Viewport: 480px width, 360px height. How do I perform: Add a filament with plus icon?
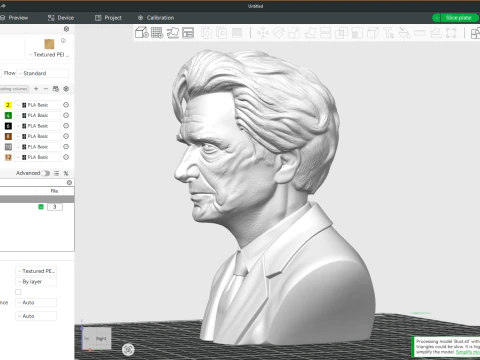[x=36, y=89]
